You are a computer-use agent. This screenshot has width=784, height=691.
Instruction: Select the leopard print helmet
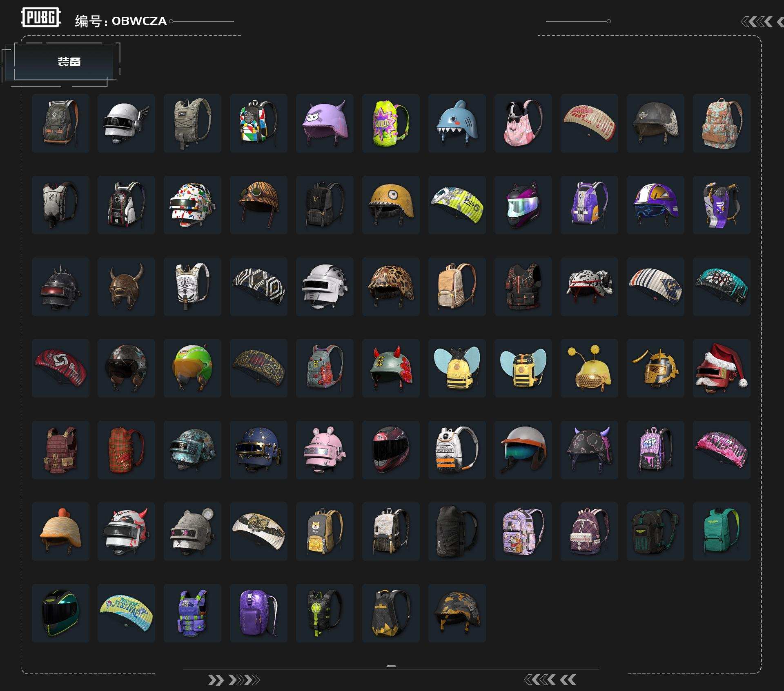pyautogui.click(x=391, y=287)
